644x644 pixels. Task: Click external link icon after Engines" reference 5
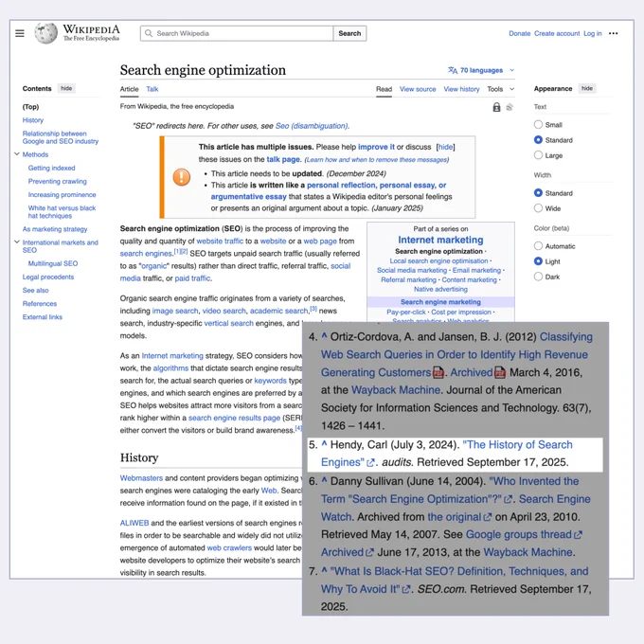pos(370,462)
